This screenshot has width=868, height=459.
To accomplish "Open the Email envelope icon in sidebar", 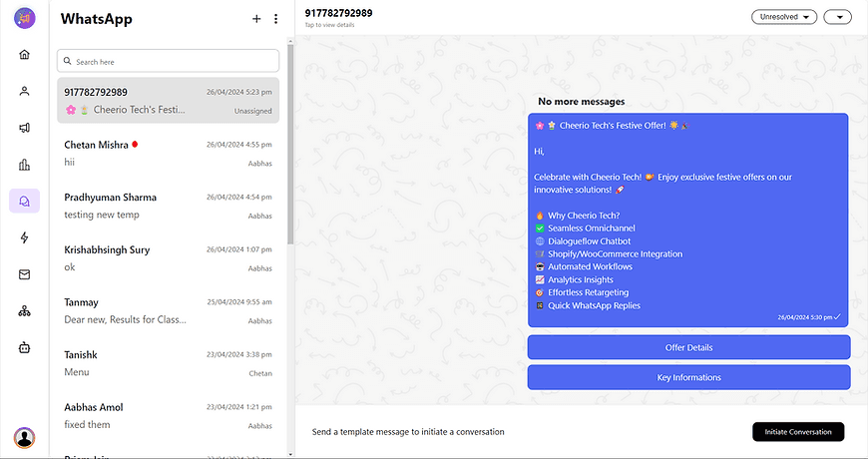I will coord(24,274).
